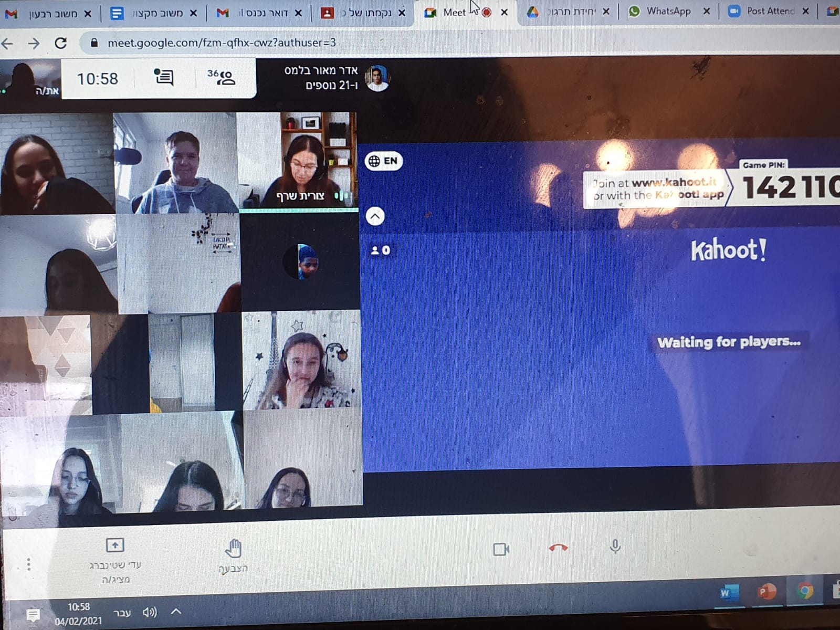Show the 36 participants list

(221, 77)
